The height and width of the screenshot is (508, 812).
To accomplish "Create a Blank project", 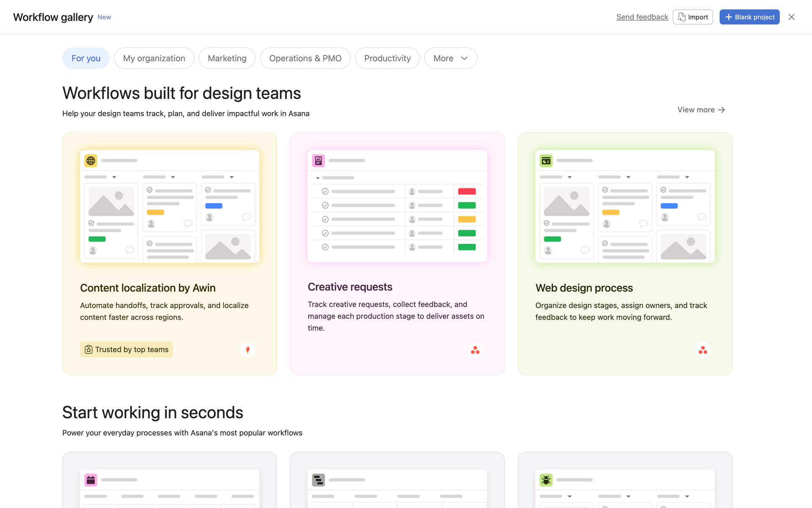I will (749, 17).
